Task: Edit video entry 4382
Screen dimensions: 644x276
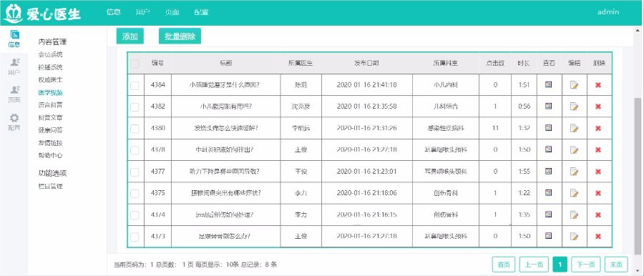Action: point(574,107)
